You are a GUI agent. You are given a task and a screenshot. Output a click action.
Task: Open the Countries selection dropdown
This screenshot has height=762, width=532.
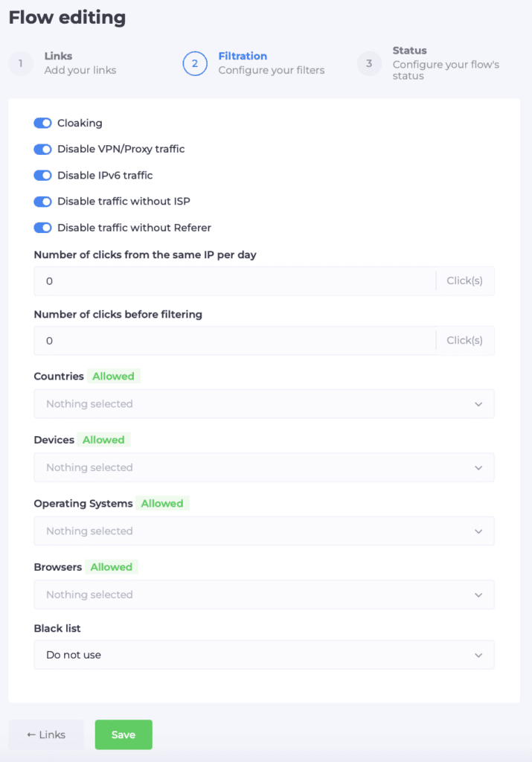pyautogui.click(x=263, y=404)
